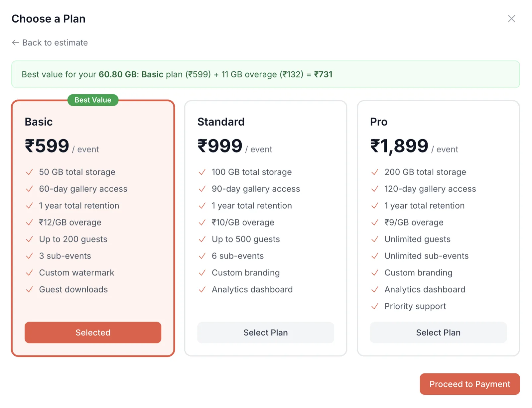532x408 pixels.
Task: Click the back arrow icon near "Back to estimate"
Action: (15, 43)
